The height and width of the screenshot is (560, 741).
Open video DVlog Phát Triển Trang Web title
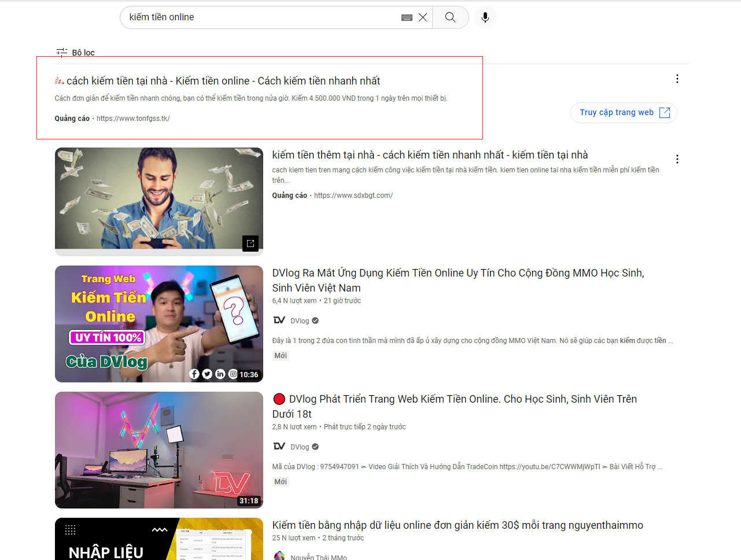click(455, 407)
